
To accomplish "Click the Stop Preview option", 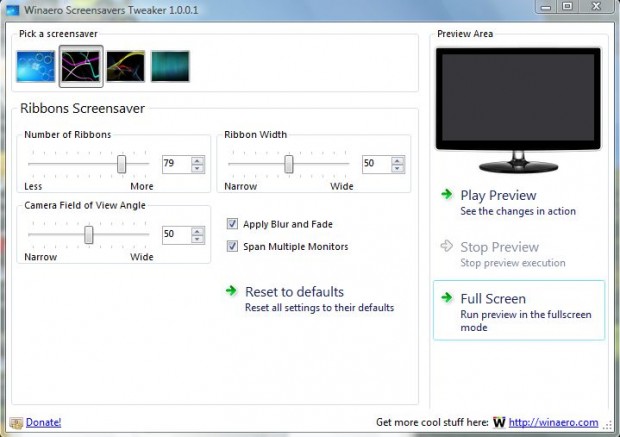I will [498, 247].
